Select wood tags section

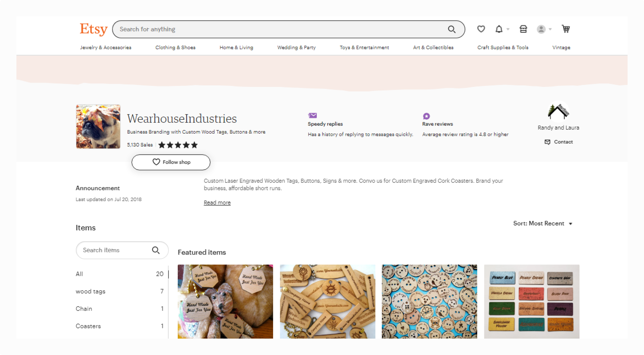(x=120, y=291)
